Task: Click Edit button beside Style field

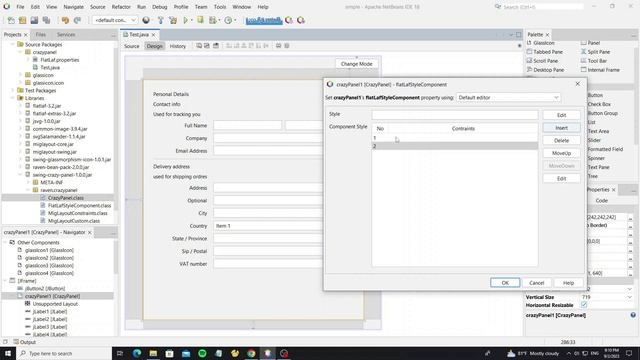Action: click(x=561, y=115)
